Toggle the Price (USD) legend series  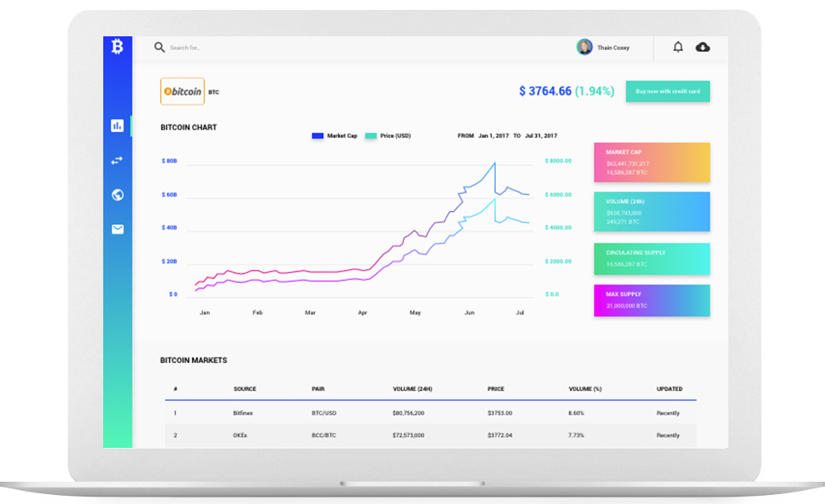[x=389, y=135]
